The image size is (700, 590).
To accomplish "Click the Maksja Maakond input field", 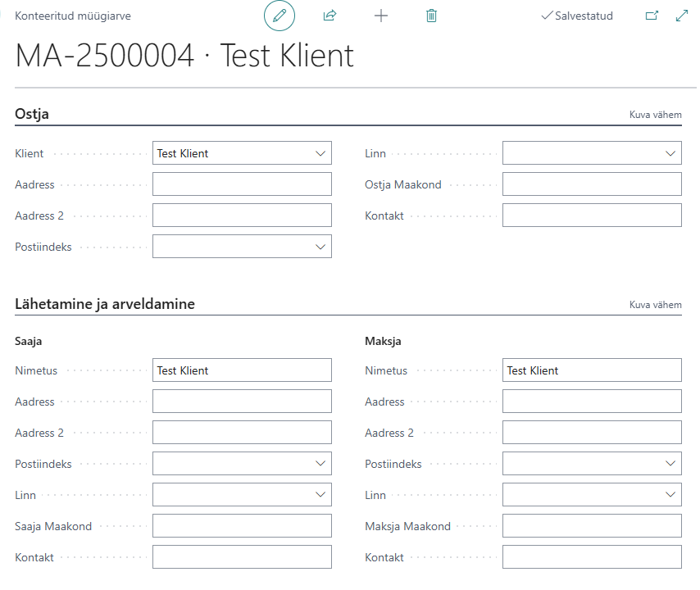I will tap(592, 526).
